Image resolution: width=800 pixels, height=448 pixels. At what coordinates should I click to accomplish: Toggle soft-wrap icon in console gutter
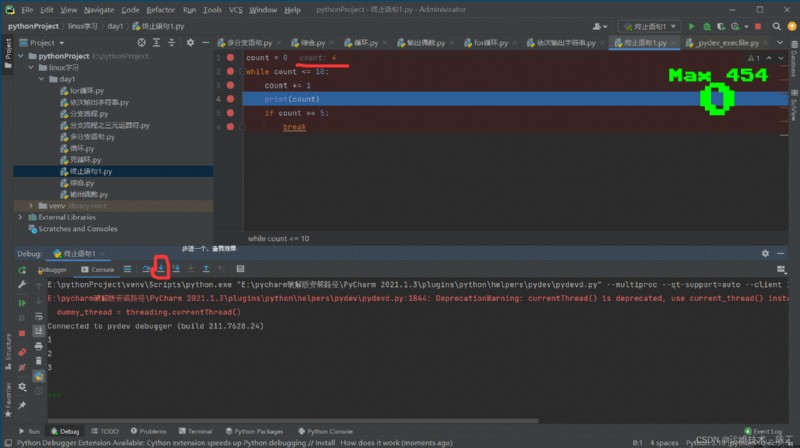pos(39,316)
